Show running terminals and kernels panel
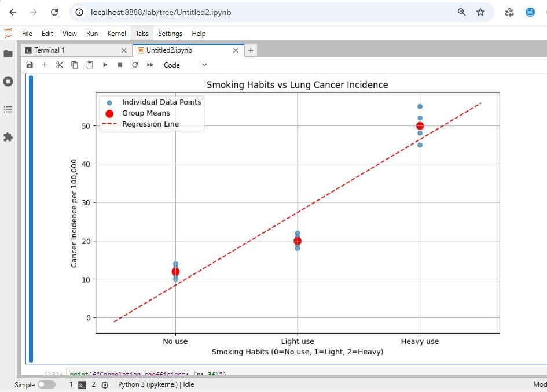The height and width of the screenshot is (392, 547). [x=8, y=82]
